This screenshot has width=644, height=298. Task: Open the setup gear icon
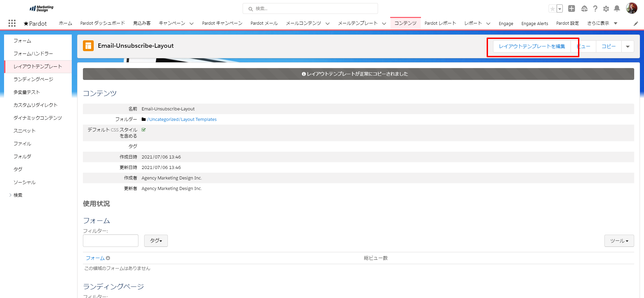pyautogui.click(x=606, y=9)
